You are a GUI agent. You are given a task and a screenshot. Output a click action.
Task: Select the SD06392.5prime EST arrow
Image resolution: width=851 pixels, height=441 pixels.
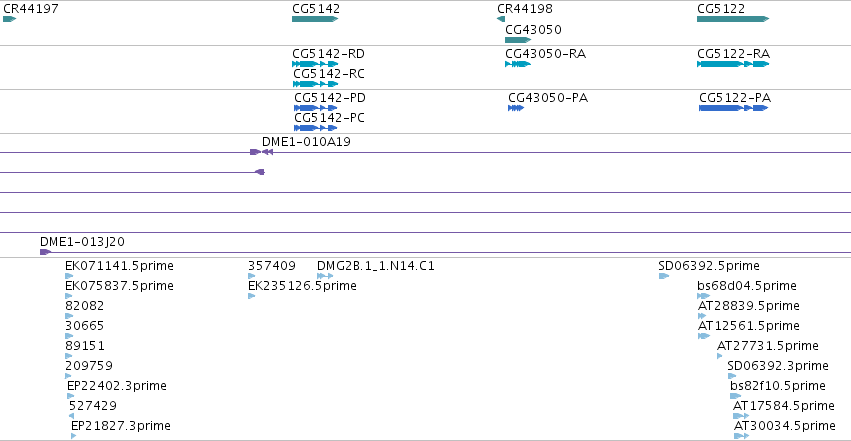pos(664,276)
